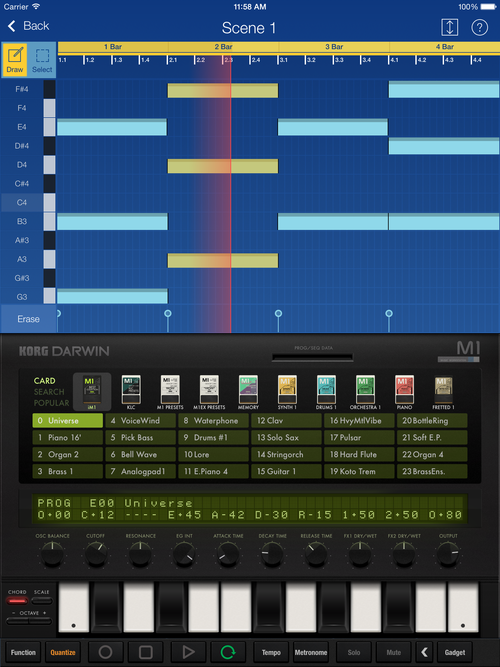Toggle the loop playback button
The image size is (500, 667).
228,652
